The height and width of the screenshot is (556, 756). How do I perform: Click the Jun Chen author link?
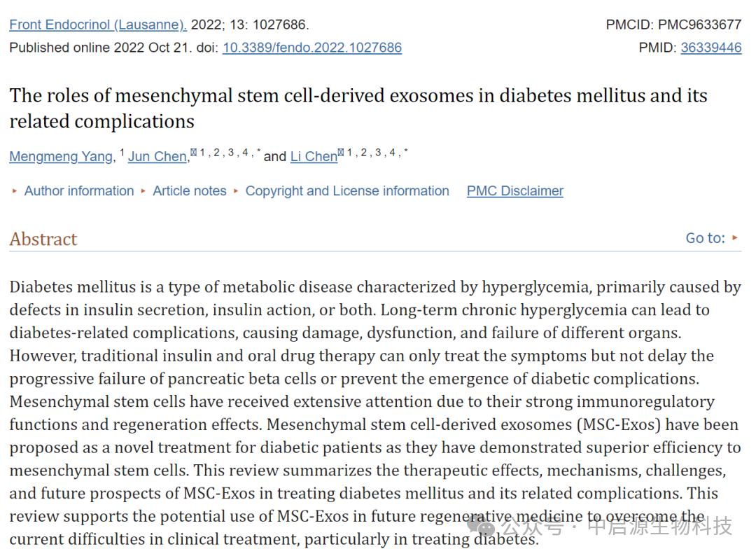pyautogui.click(x=157, y=157)
